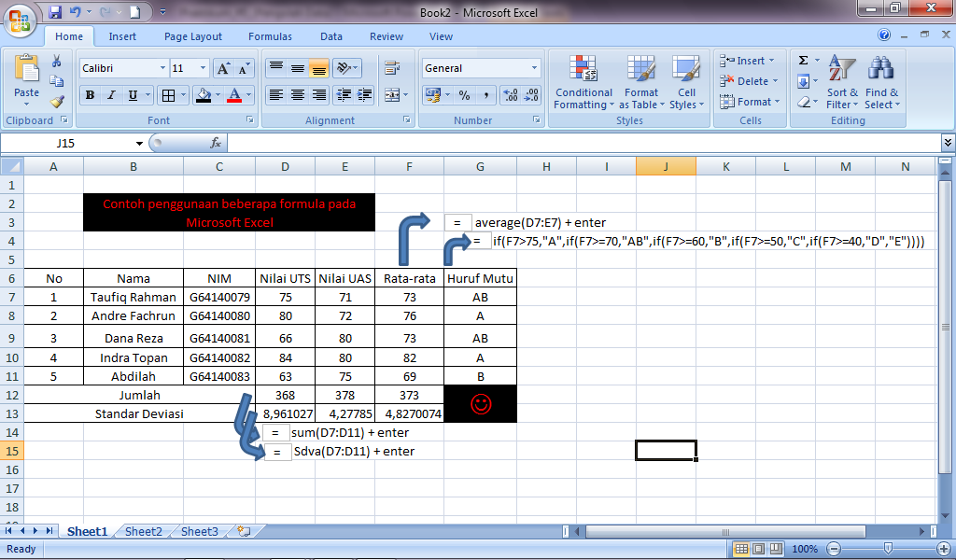Toggle Underline formatting
956x560 pixels.
[133, 95]
